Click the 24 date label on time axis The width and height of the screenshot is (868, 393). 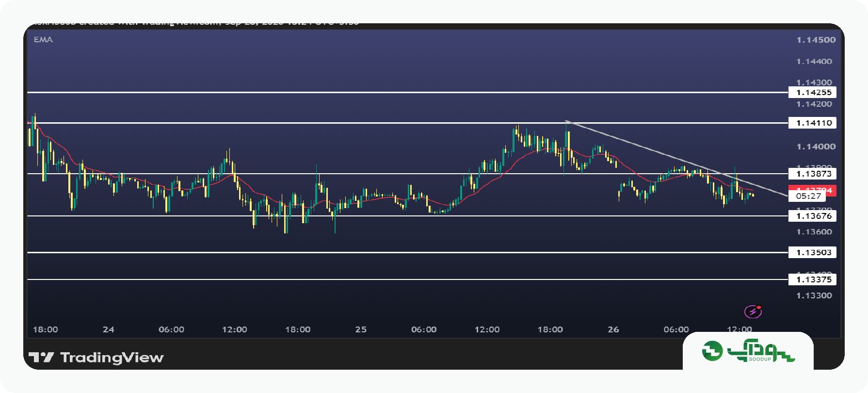(109, 329)
